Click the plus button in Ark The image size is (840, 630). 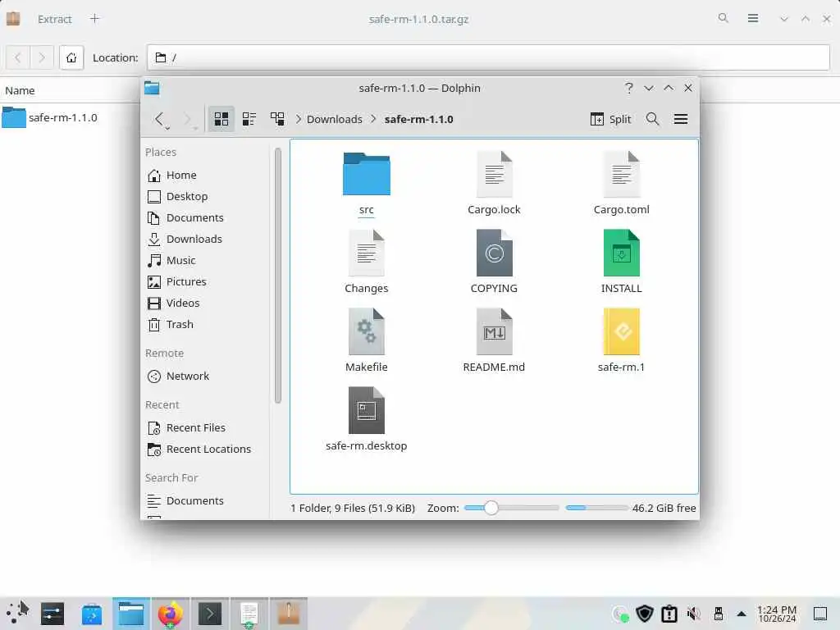(x=95, y=19)
